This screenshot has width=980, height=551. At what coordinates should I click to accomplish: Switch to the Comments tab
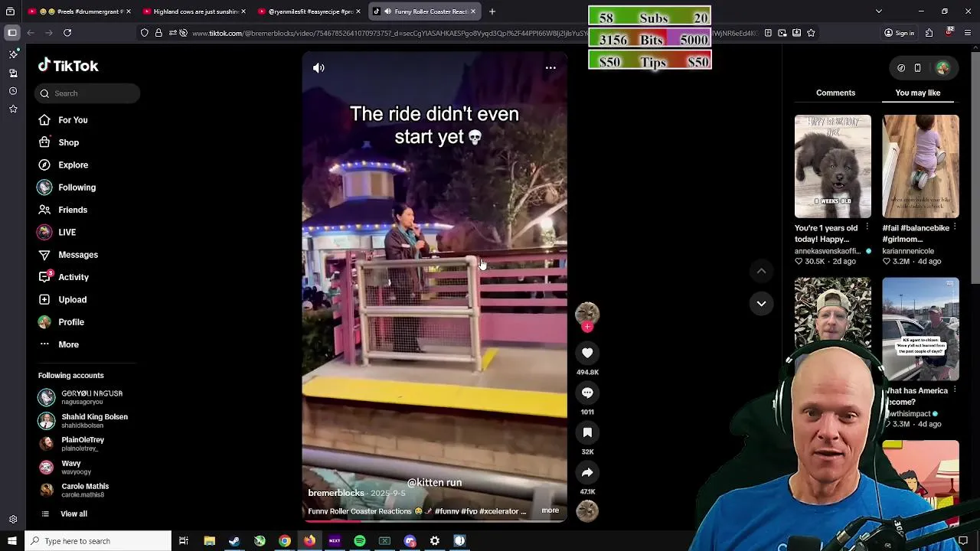click(835, 93)
